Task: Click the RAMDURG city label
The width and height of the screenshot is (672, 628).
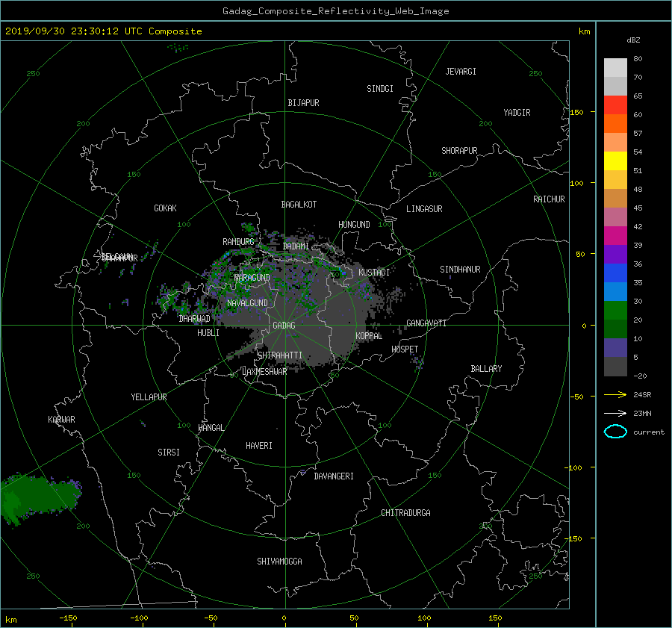Action: coord(238,242)
